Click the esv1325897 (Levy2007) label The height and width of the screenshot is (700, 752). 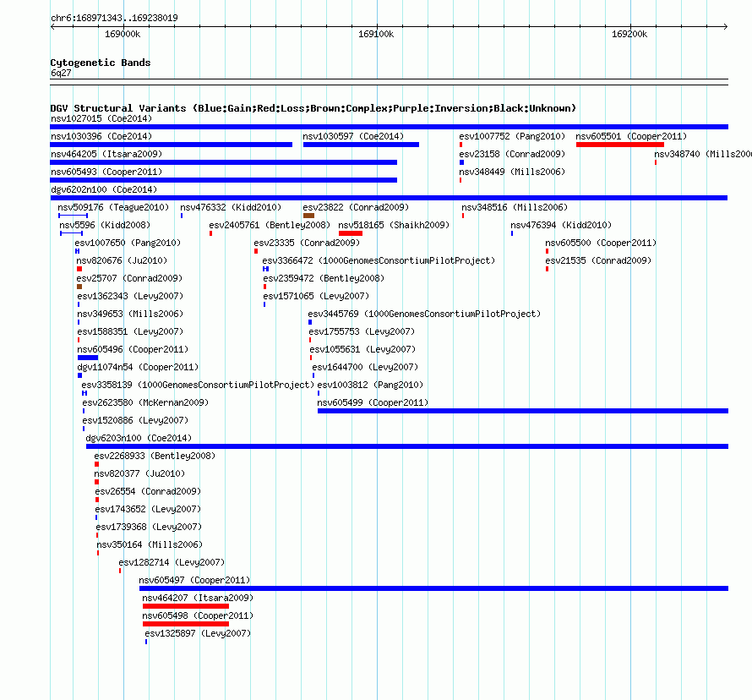click(x=198, y=633)
